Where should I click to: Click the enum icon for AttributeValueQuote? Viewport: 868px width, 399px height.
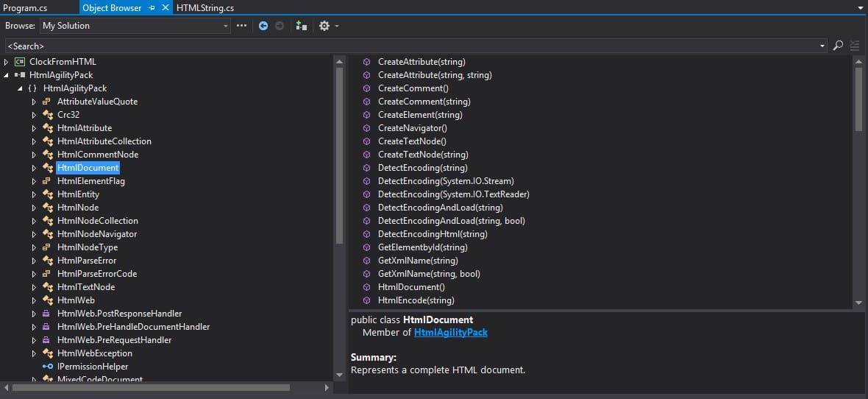tap(47, 102)
